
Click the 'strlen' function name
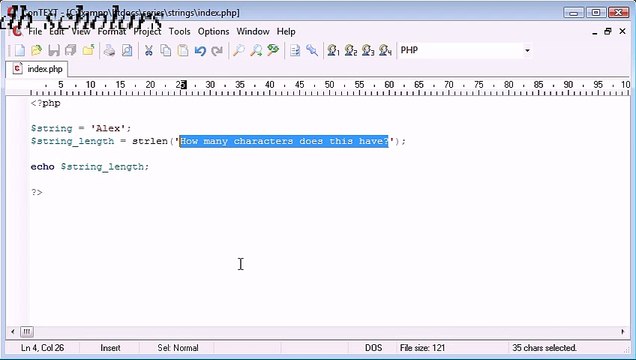(x=150, y=141)
